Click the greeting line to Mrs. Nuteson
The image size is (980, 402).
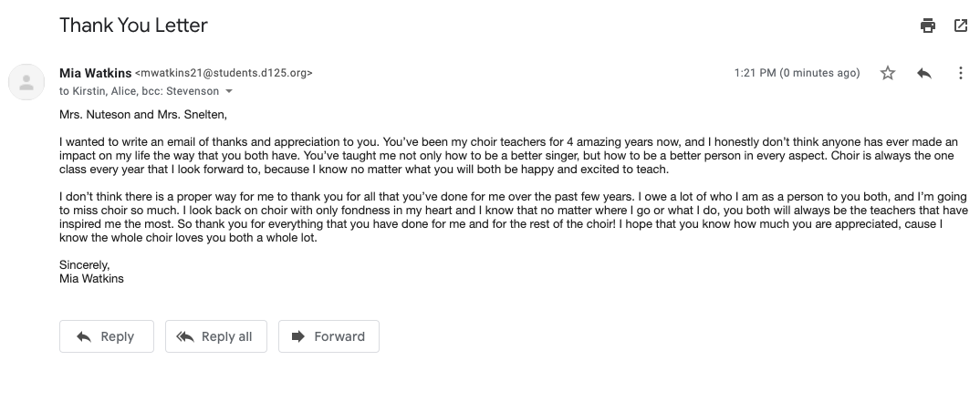tap(142, 115)
